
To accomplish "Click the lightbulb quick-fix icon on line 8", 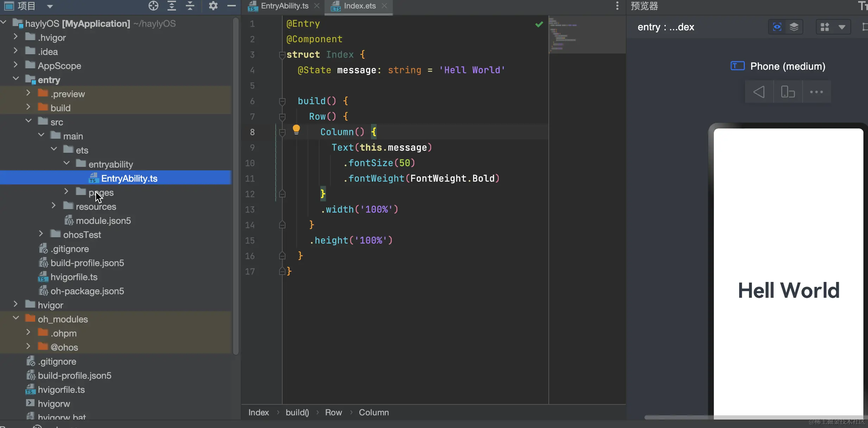I will pyautogui.click(x=296, y=130).
